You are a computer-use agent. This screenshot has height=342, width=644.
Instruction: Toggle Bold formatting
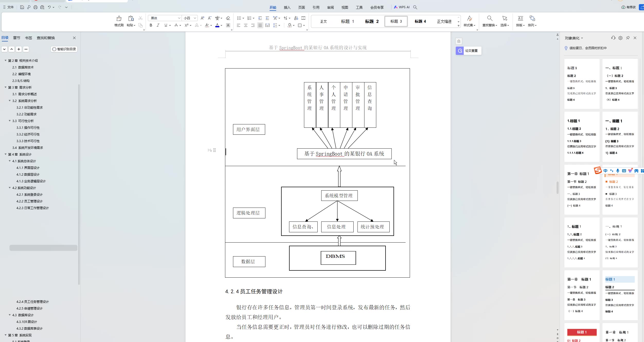(x=151, y=25)
